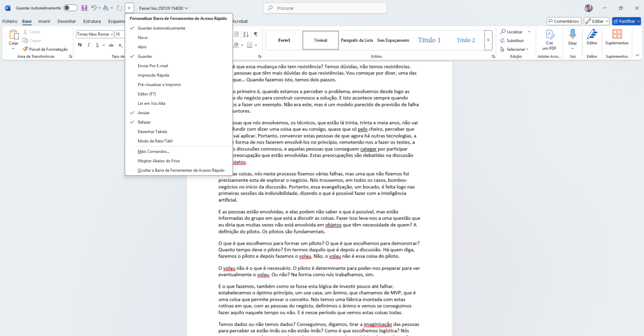Open the Selecionar dropdown

coord(514,49)
